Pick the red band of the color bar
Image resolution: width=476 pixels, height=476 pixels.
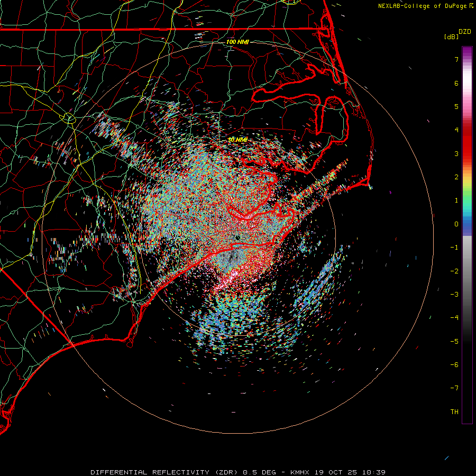[x=467, y=146]
